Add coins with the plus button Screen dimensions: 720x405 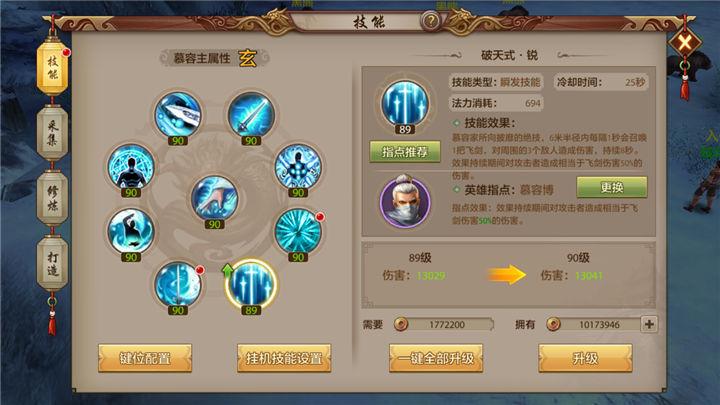(649, 324)
